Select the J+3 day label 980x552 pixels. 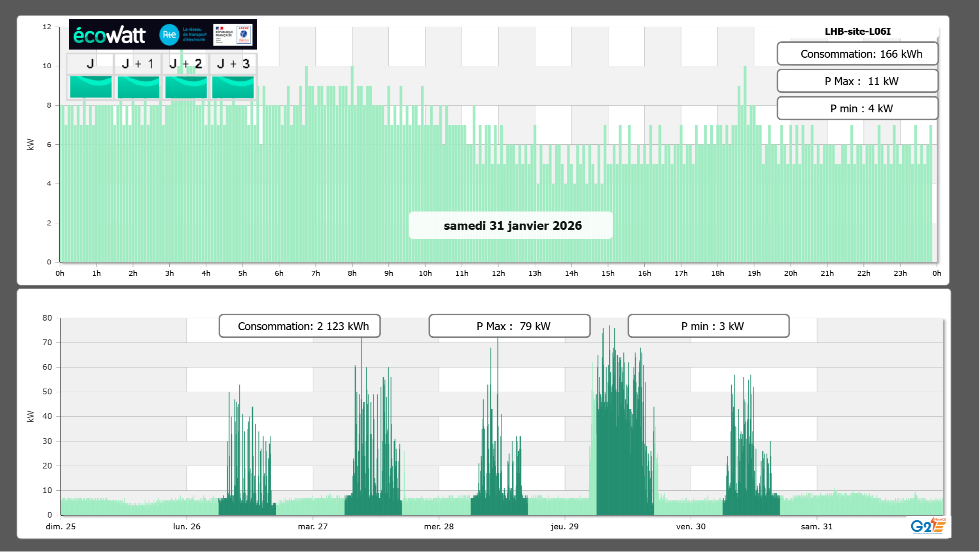pos(233,64)
